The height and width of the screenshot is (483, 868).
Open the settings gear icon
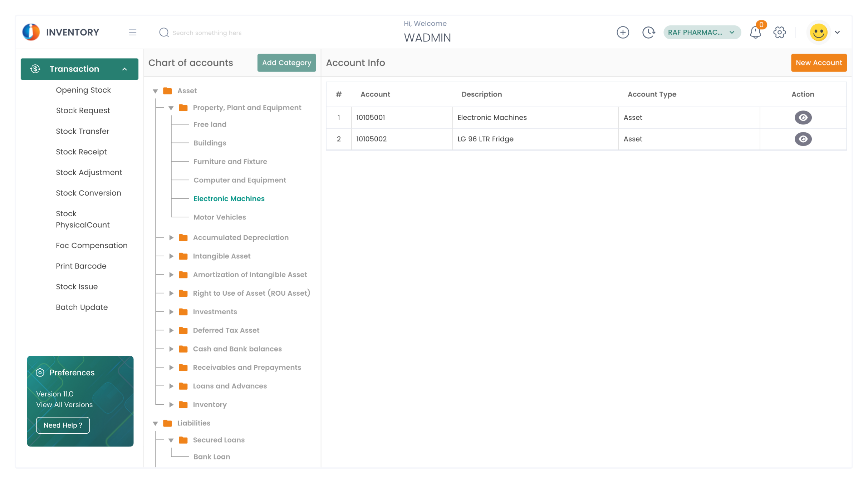(x=779, y=33)
